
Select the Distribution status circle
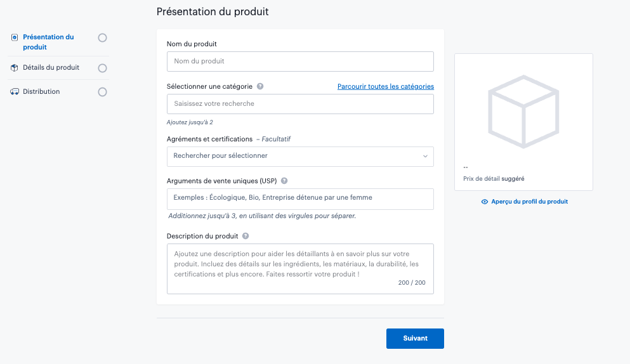[x=102, y=92]
